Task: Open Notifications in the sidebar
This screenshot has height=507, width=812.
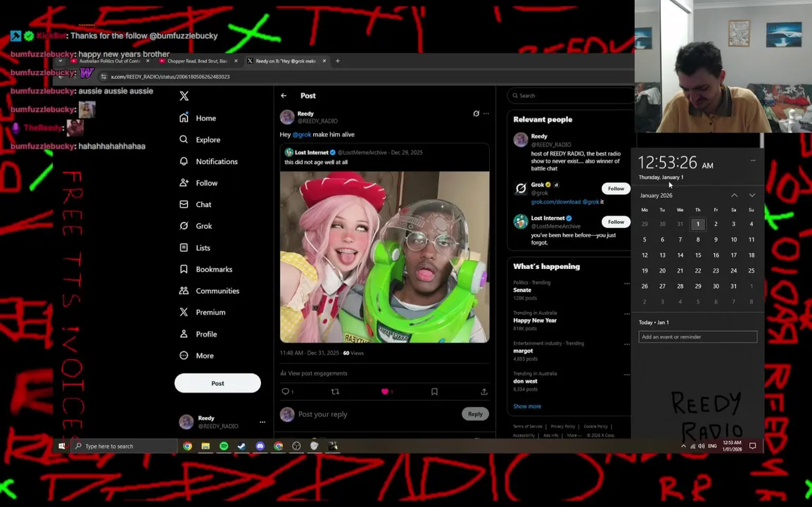Action: (208, 161)
